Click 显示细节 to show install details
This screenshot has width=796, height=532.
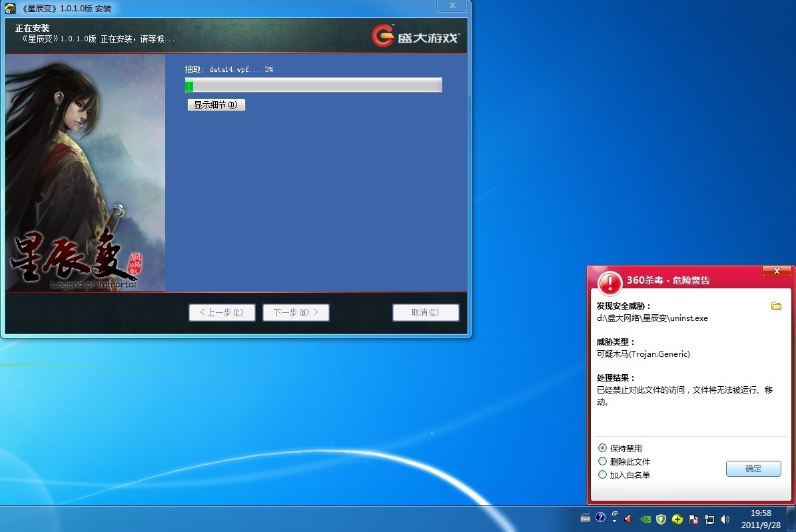pos(216,105)
